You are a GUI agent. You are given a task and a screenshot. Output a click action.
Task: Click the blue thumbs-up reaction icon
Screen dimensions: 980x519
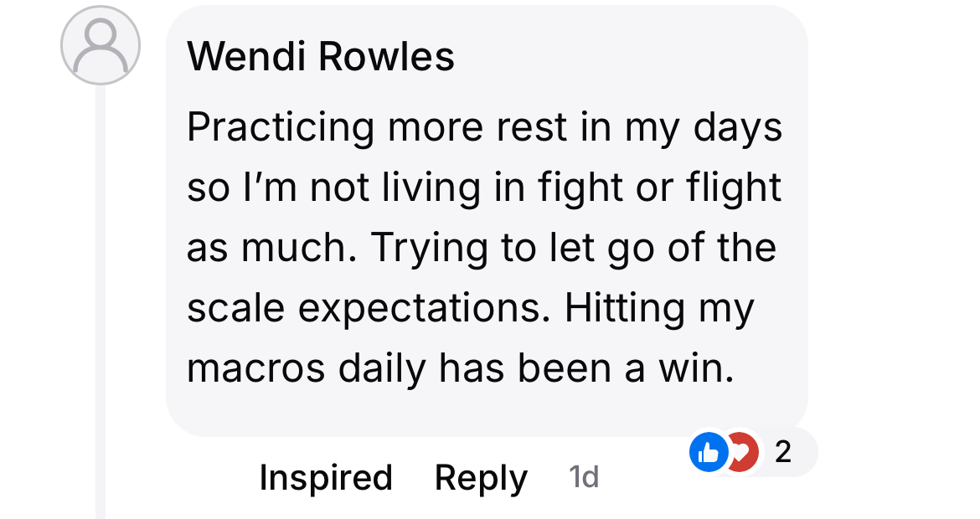709,453
